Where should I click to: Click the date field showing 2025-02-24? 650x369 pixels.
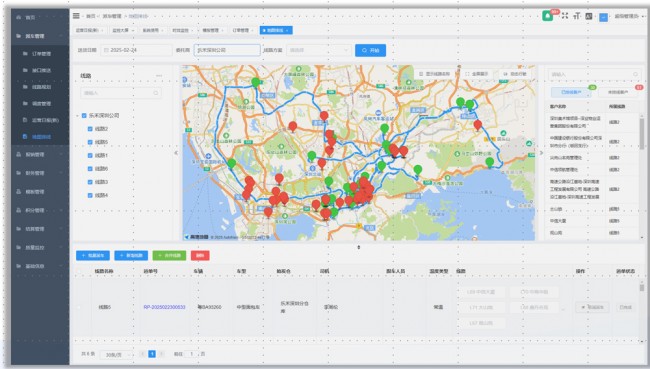(x=136, y=50)
